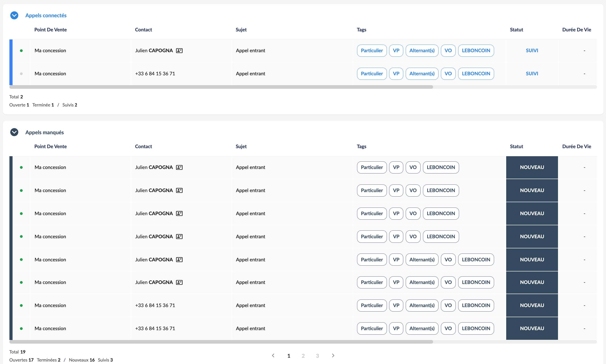This screenshot has width=606, height=364.
Task: Sort Appels manqués by Durée De Vie header
Action: click(577, 146)
